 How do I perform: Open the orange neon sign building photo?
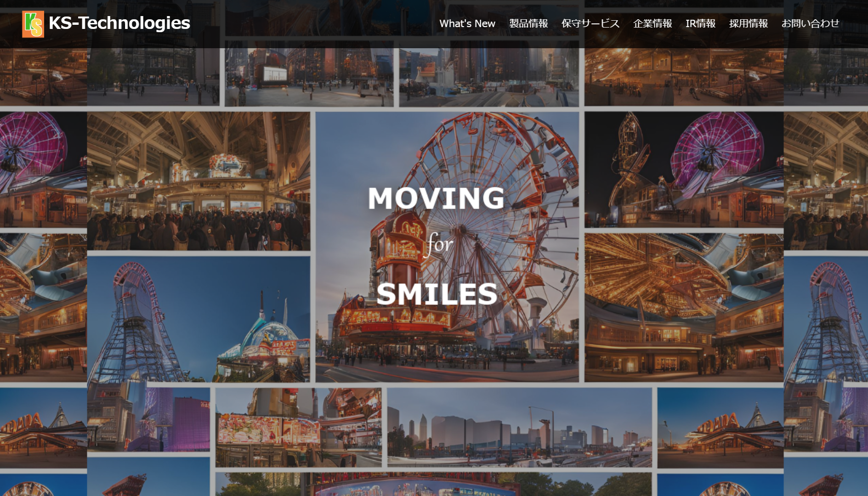[x=720, y=428]
